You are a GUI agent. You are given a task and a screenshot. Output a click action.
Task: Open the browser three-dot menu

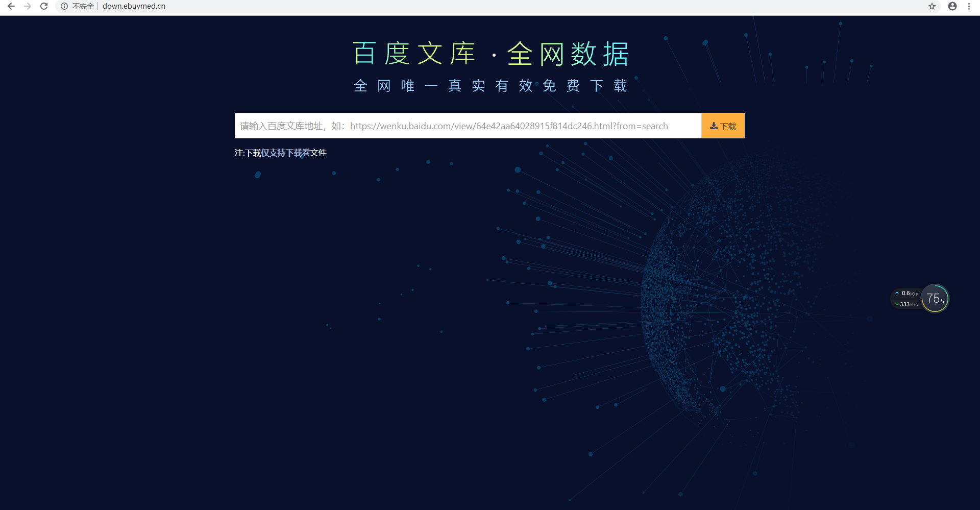click(x=969, y=6)
